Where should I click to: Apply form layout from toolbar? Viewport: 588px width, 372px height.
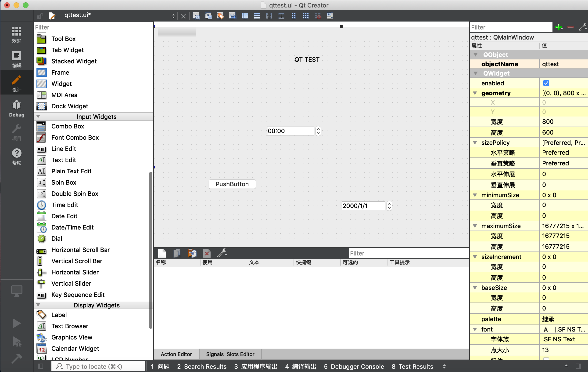click(294, 16)
